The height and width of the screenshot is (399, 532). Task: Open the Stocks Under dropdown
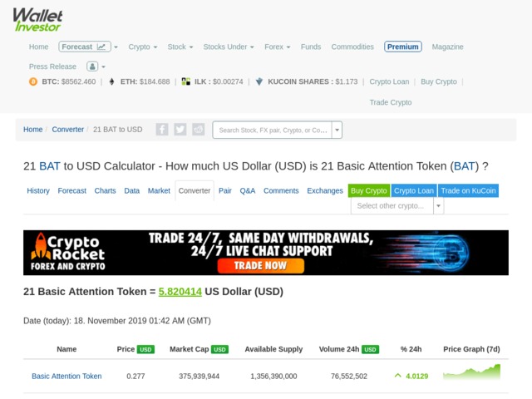point(229,47)
